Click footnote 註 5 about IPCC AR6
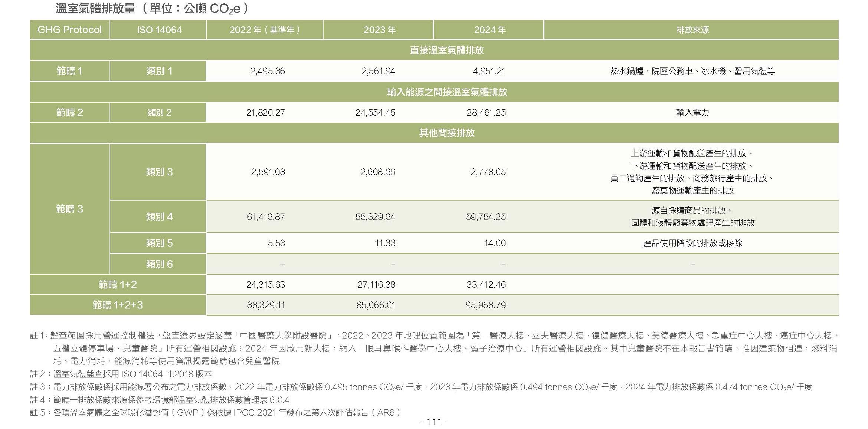 215,412
